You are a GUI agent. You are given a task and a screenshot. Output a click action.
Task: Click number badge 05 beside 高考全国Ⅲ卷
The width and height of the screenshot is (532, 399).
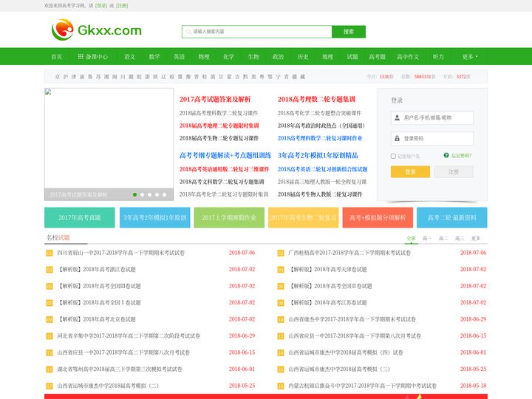pos(50,287)
